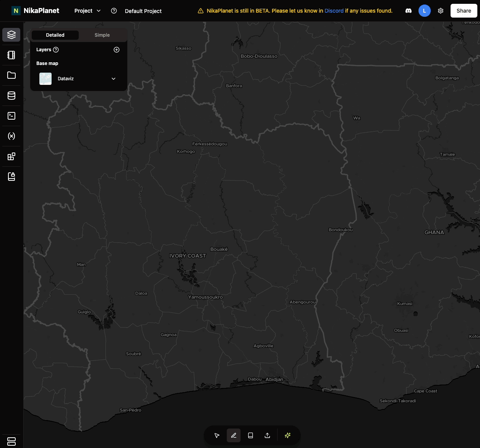Open the film-strip storyboard sidebar icon
This screenshot has width=480, height=448.
11,55
